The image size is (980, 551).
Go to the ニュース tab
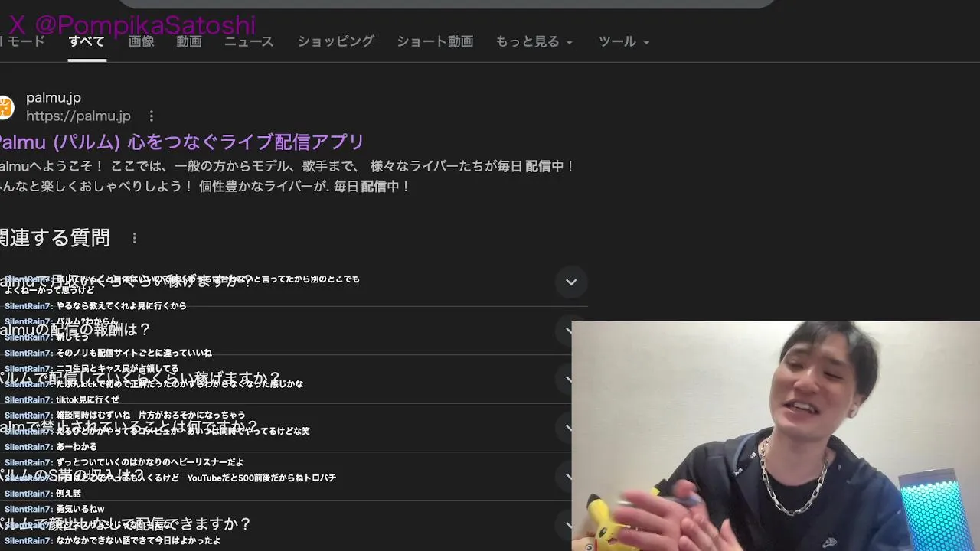point(249,42)
